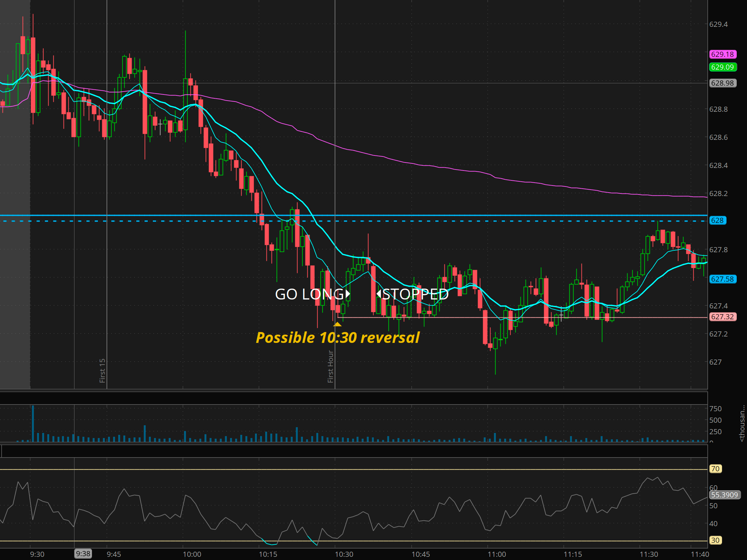Click the RSI 70 overbought level label
The height and width of the screenshot is (560, 747).
coord(715,468)
